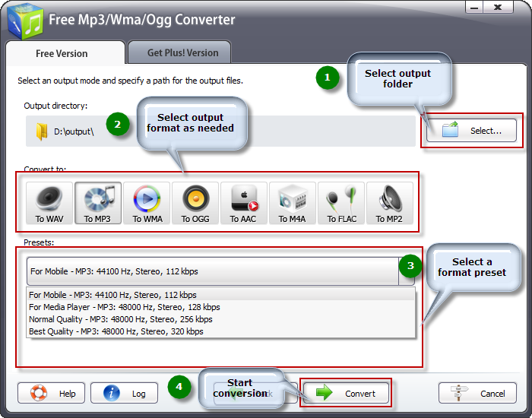Click the app logo in title bar
The width and height of the screenshot is (532, 418).
25,21
